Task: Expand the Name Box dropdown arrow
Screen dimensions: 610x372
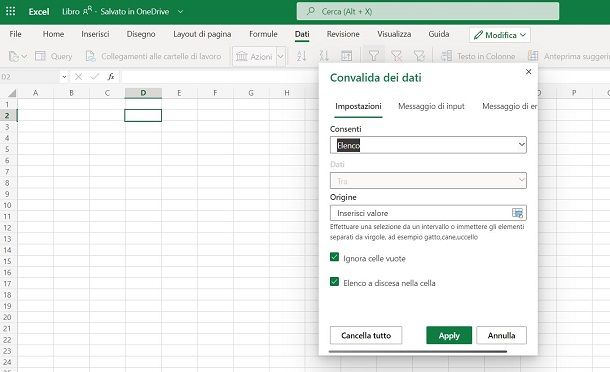Action: pyautogui.click(x=64, y=77)
